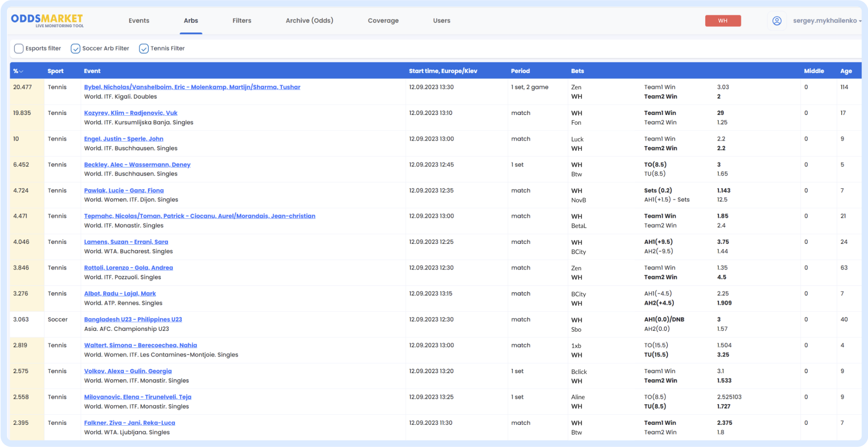Open the Bangladesh U23 - Philippines U23 link
Screen dimensions: 868x447
tap(133, 319)
